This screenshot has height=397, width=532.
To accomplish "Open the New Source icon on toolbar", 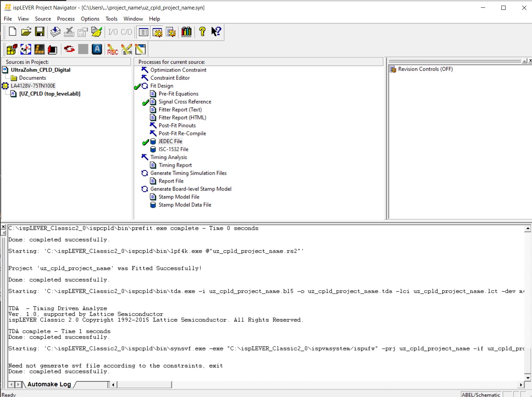I will tap(12, 32).
